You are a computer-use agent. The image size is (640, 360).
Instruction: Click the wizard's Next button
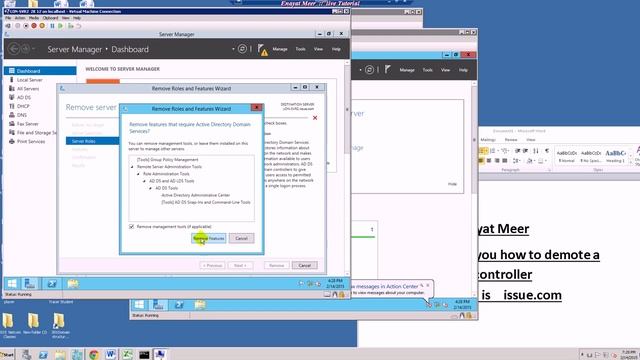pyautogui.click(x=240, y=265)
